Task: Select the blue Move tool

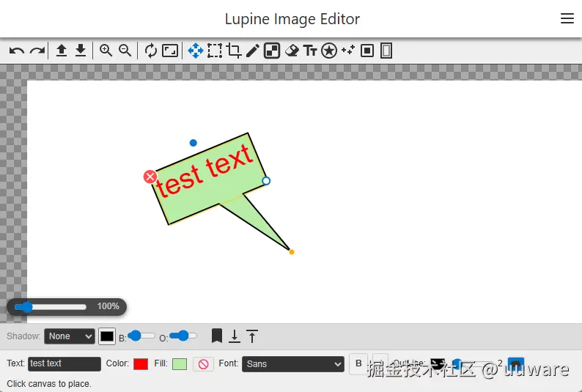Action: click(x=196, y=51)
